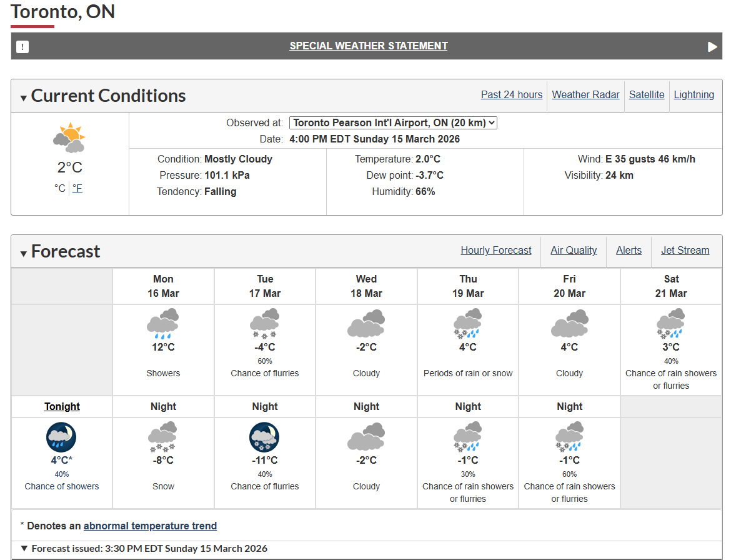The height and width of the screenshot is (560, 741).
Task: Click the Monday showers weather icon
Action: click(x=163, y=324)
